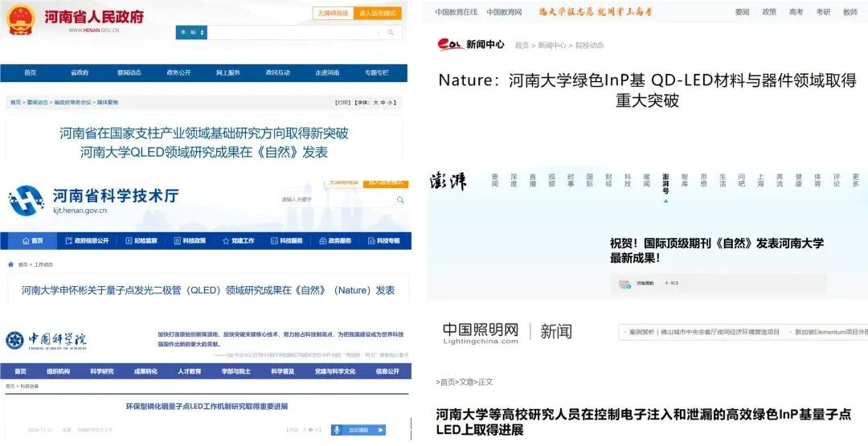The width and height of the screenshot is (868, 446).
Task: Open 教师 in the EOL top nav
Action: pyautogui.click(x=850, y=12)
